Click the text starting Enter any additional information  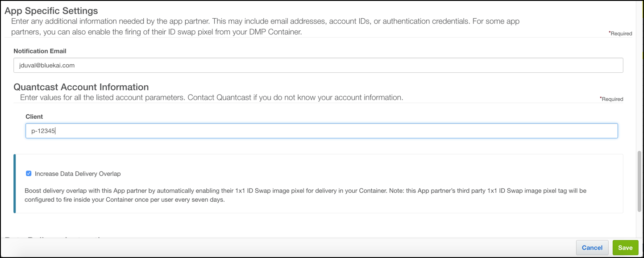265,26
